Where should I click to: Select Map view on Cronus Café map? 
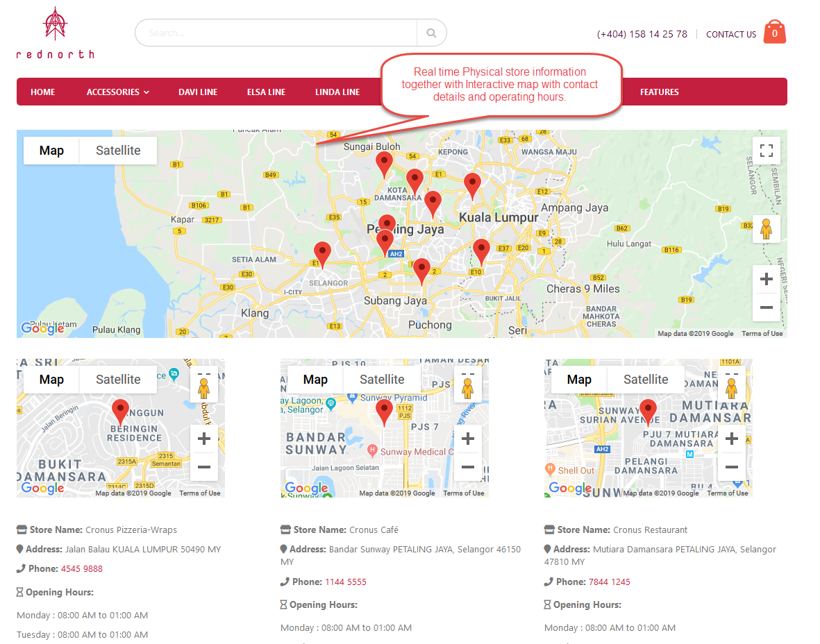pos(315,380)
